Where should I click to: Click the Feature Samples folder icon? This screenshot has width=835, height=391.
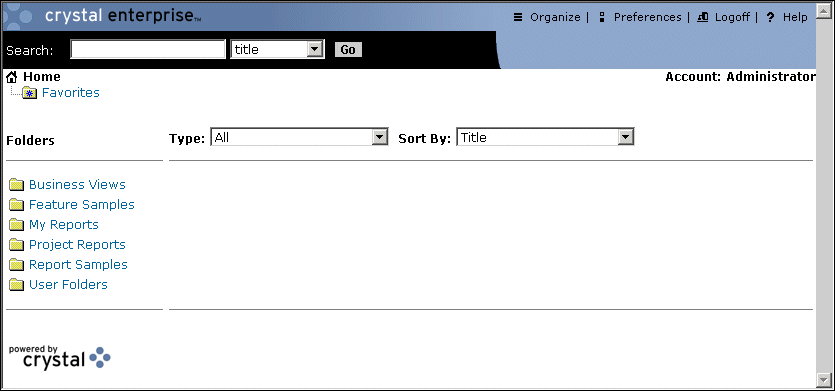coord(17,205)
